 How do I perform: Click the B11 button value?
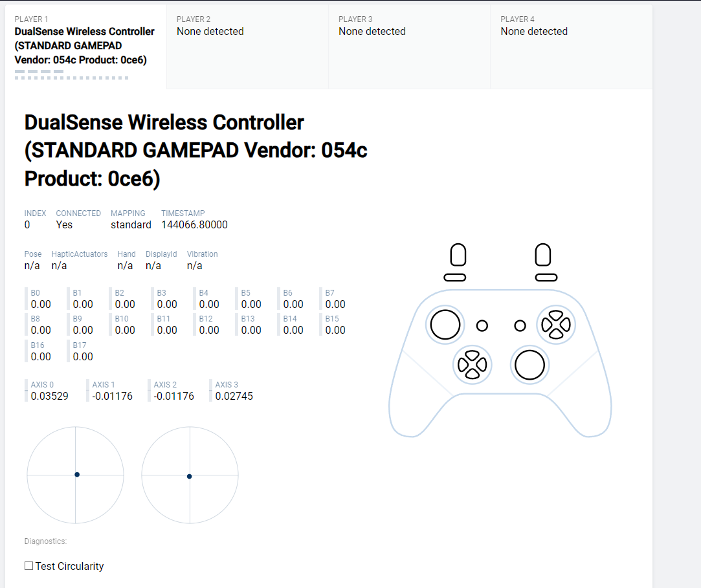coord(167,330)
